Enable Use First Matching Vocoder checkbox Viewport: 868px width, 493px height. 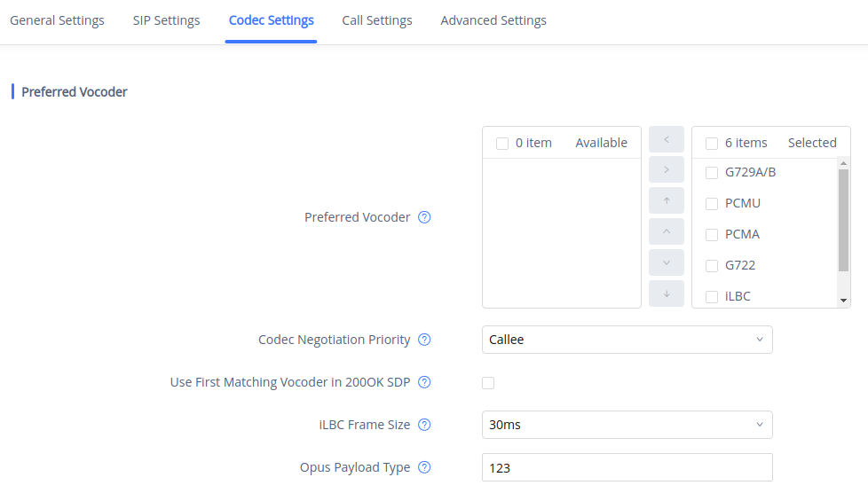[x=488, y=383]
